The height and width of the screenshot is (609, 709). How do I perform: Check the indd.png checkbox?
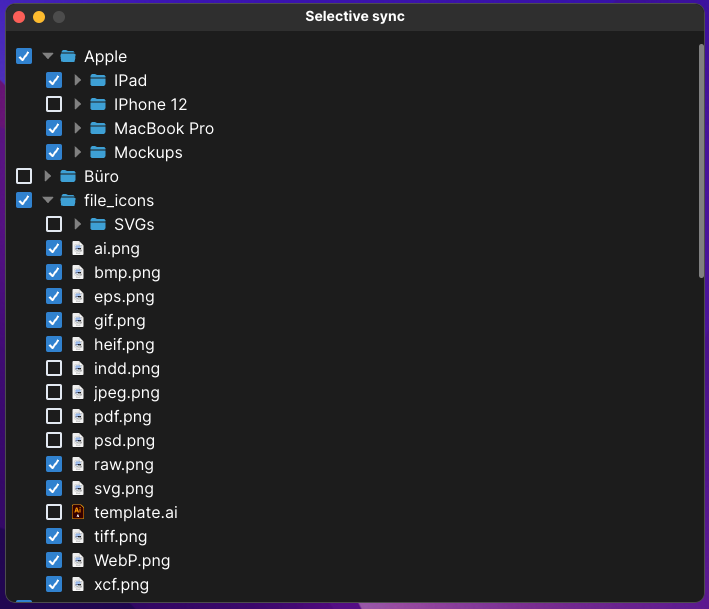pos(54,368)
